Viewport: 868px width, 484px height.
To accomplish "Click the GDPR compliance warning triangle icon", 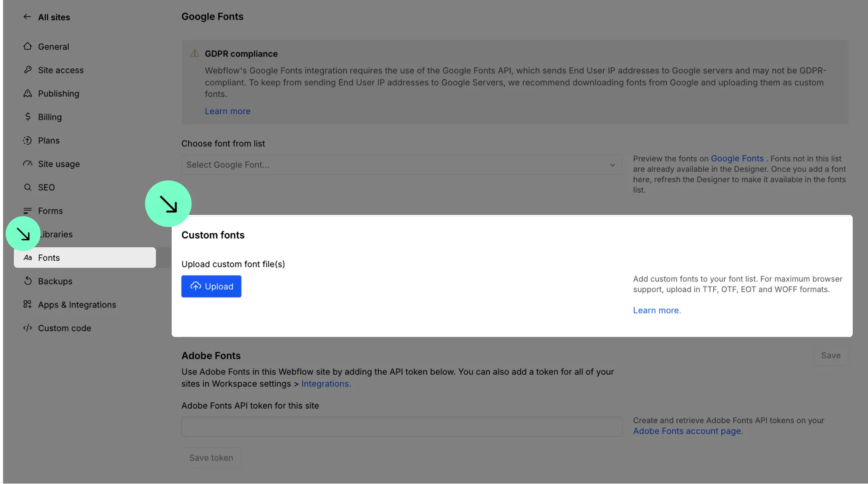I will coord(195,53).
